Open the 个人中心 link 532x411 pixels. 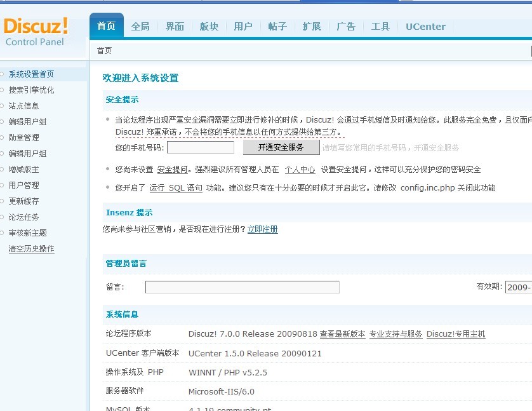tap(300, 170)
